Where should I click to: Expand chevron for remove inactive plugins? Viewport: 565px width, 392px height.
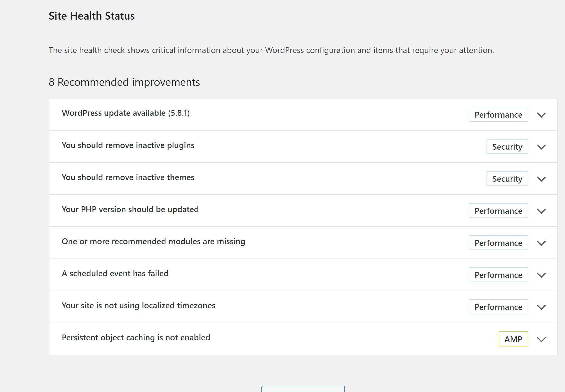(x=541, y=147)
